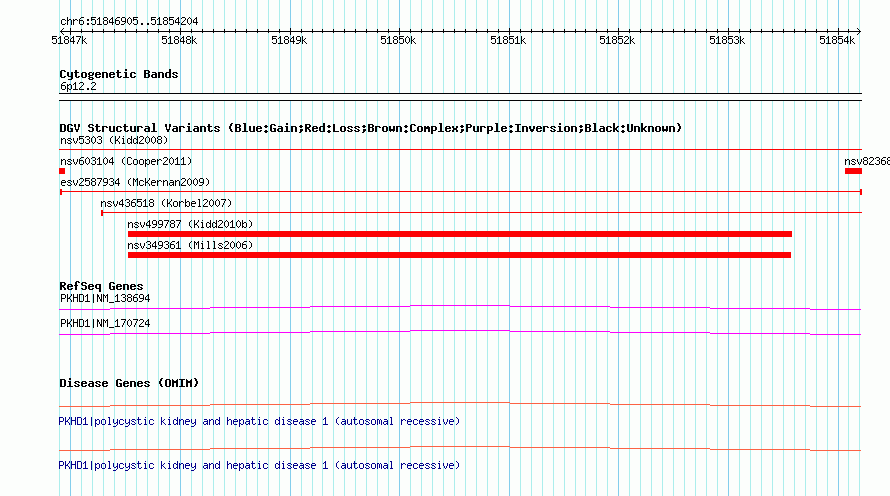Click the 51850k ruler tick label

398,40
